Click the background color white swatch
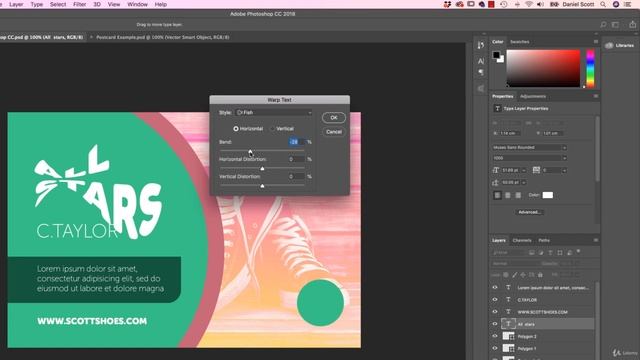This screenshot has width=640, height=360. [x=501, y=60]
